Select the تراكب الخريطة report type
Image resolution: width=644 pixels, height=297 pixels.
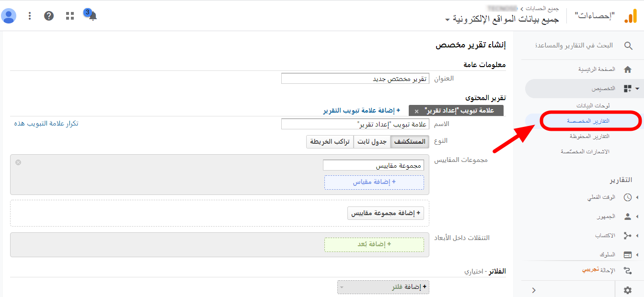330,142
